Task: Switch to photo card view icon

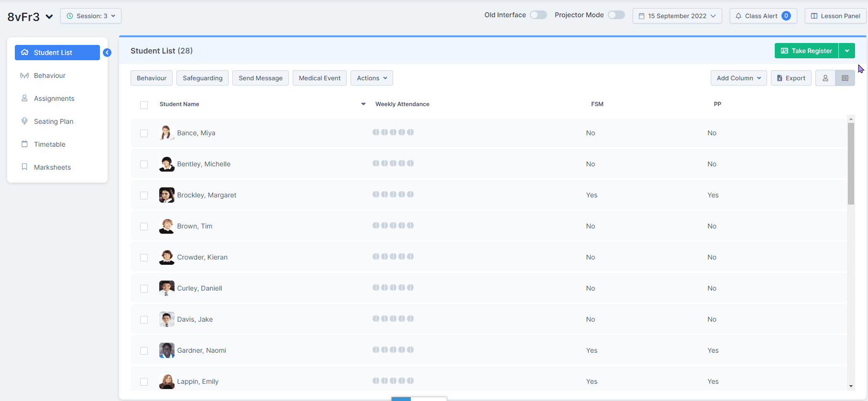Action: 825,78
